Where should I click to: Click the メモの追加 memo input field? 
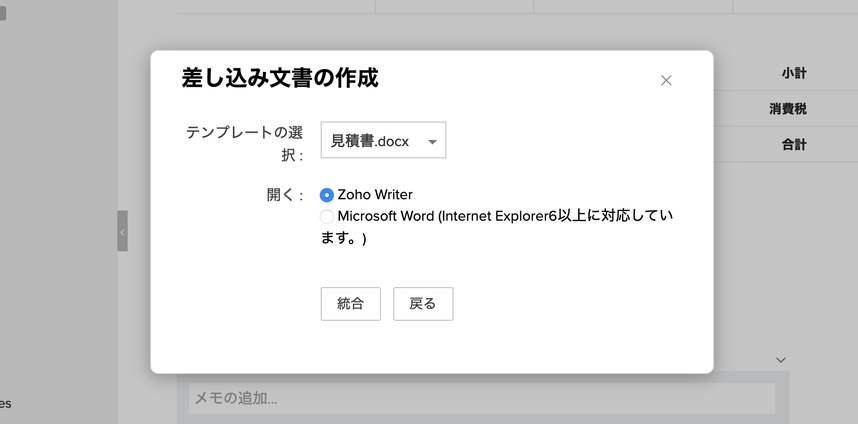click(x=481, y=398)
